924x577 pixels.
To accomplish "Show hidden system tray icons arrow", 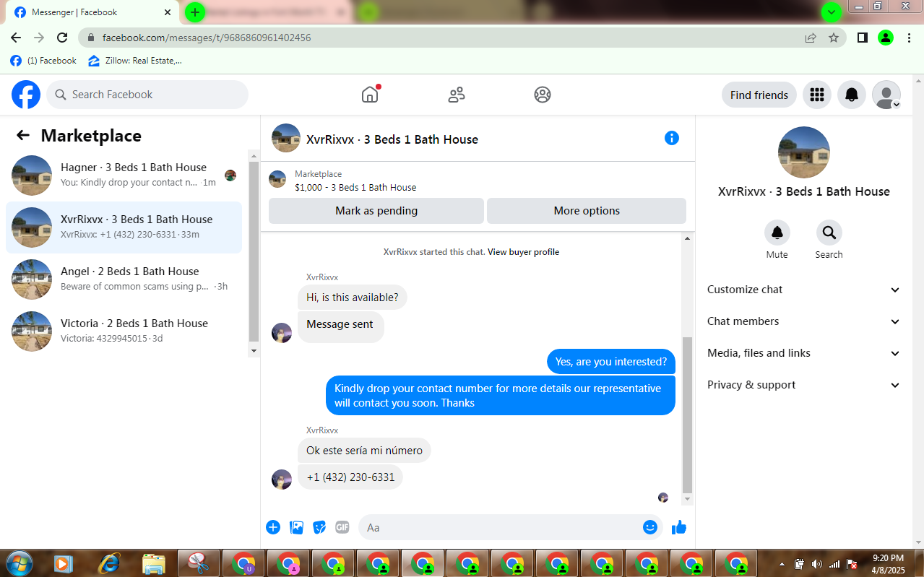I will pyautogui.click(x=782, y=563).
